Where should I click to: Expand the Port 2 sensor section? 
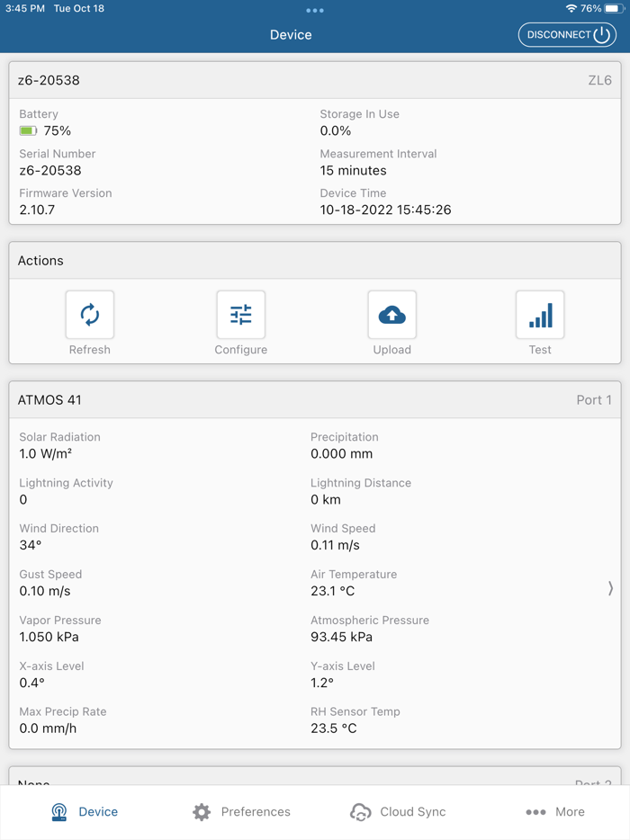point(315,783)
